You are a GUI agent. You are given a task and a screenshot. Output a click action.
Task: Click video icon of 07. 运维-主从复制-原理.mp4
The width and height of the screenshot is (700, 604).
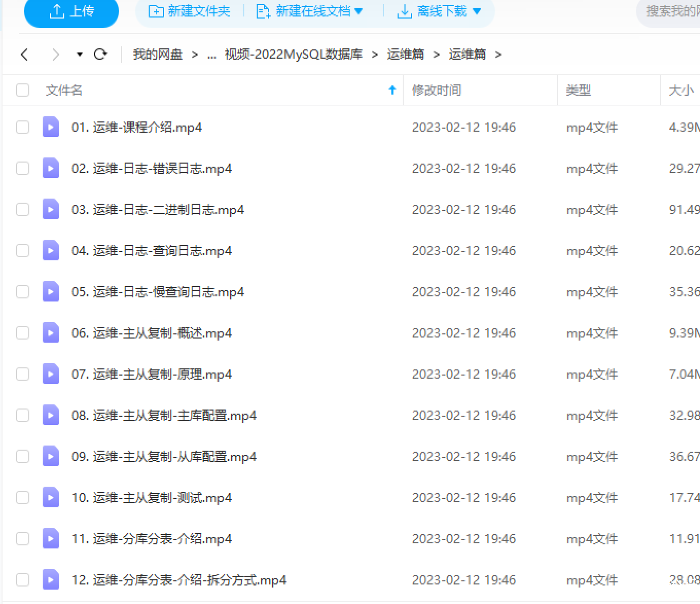tap(50, 374)
